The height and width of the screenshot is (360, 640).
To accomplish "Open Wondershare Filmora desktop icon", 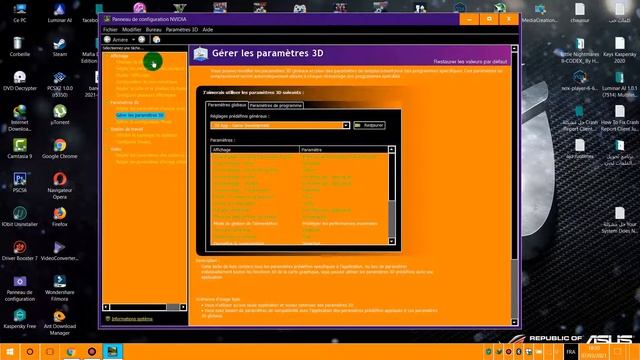I will 60,288.
